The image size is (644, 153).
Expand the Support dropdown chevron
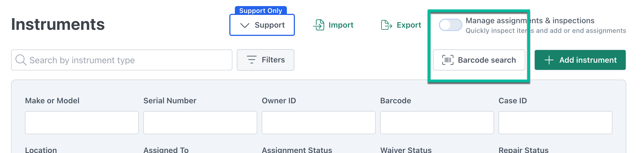click(x=245, y=25)
